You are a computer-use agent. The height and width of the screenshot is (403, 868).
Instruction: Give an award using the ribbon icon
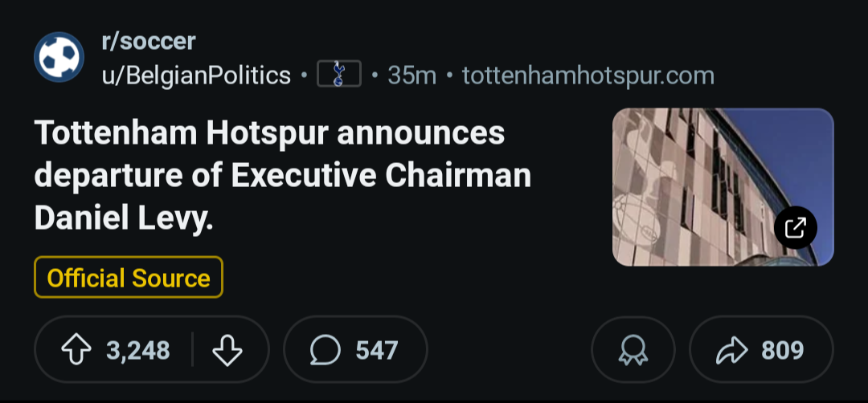tap(633, 350)
